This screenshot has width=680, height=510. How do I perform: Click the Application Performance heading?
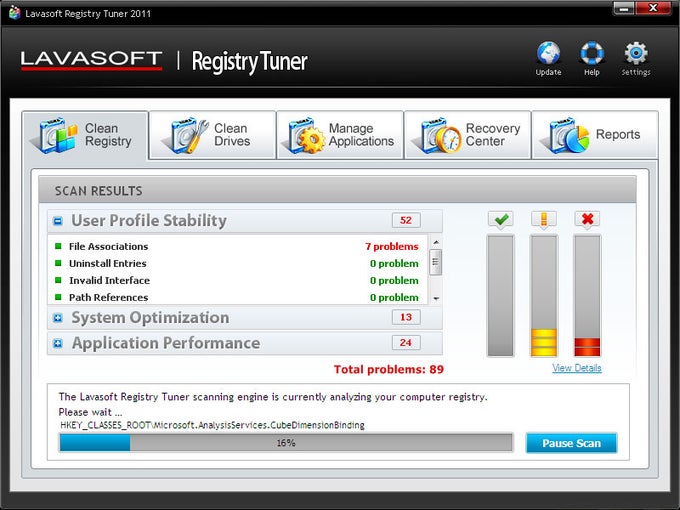166,343
